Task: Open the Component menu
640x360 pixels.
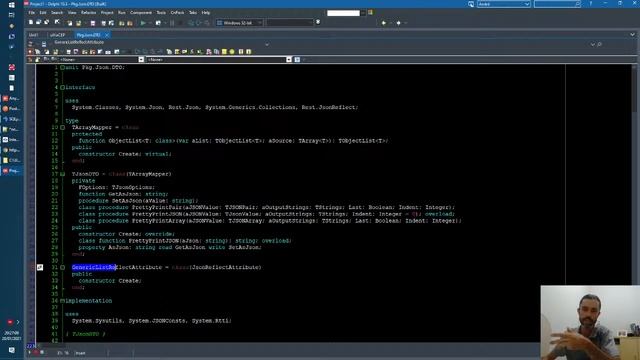Action: [141, 13]
